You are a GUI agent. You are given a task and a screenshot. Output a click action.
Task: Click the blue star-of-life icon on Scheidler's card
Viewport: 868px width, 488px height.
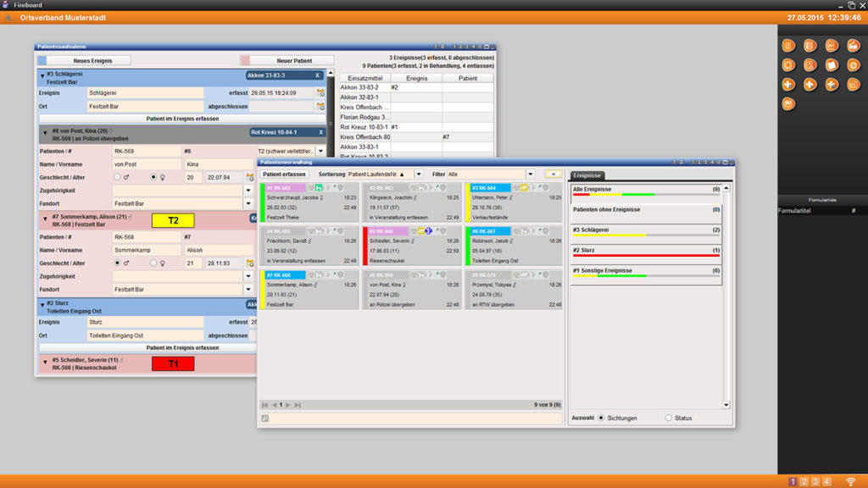429,231
